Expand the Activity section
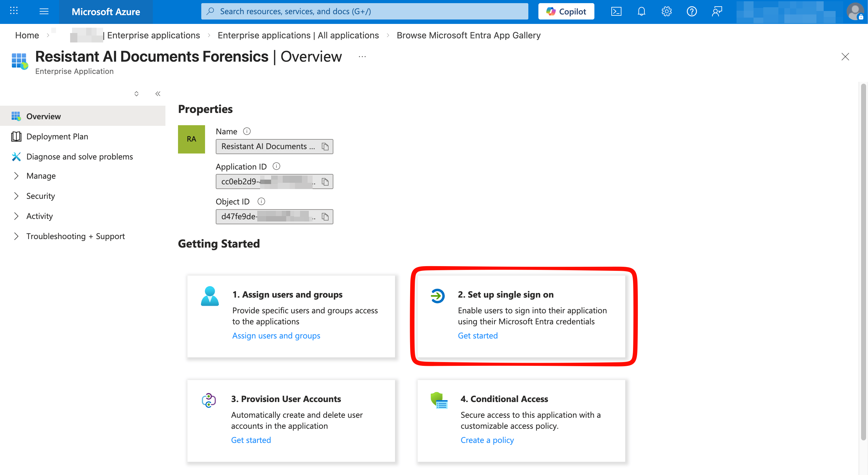 pyautogui.click(x=16, y=216)
